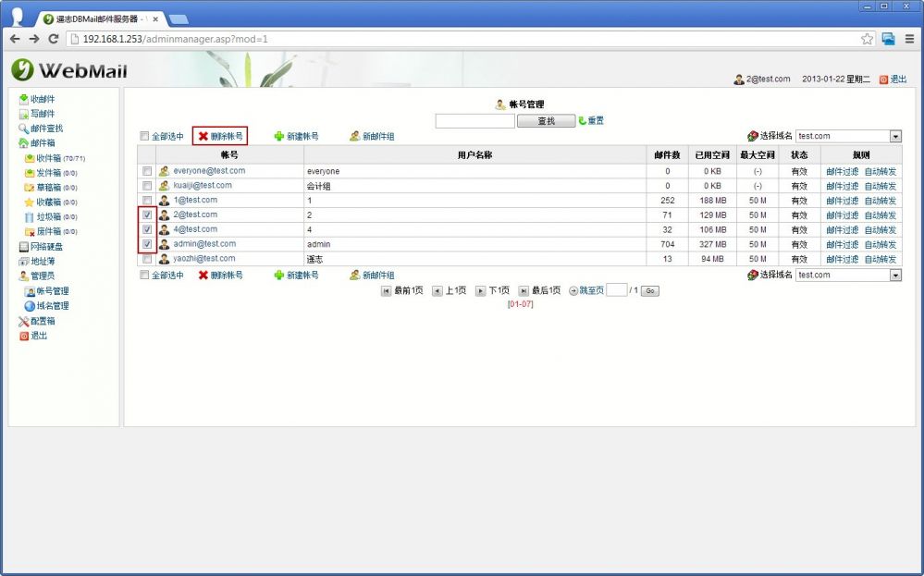Go to 最后1页 last page link
924x576 pixels.
(546, 290)
